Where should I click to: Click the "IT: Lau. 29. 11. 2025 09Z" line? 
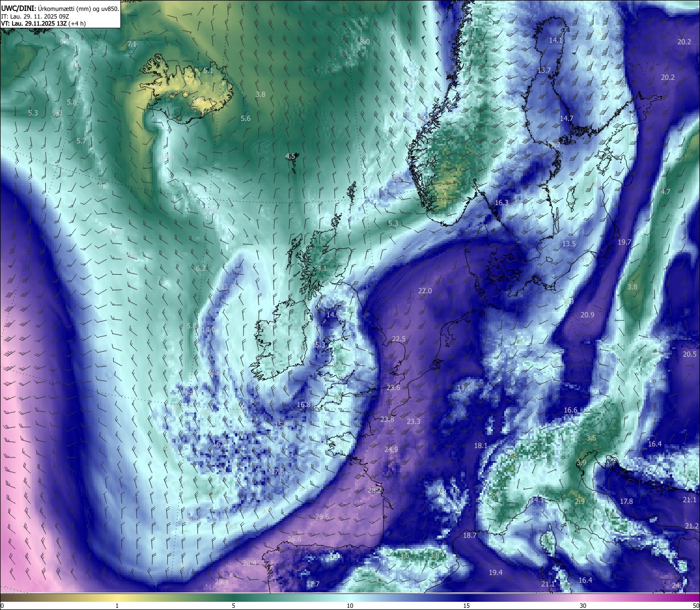35,16
